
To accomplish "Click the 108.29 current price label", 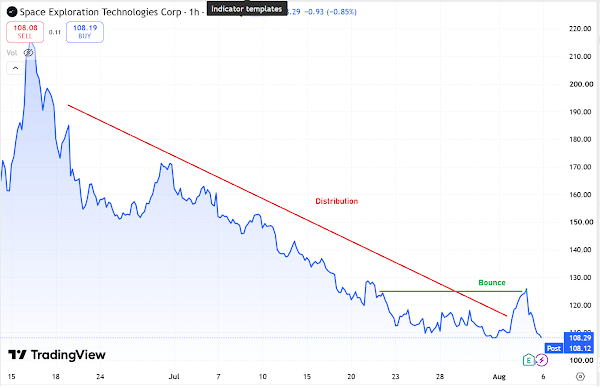I will point(579,338).
